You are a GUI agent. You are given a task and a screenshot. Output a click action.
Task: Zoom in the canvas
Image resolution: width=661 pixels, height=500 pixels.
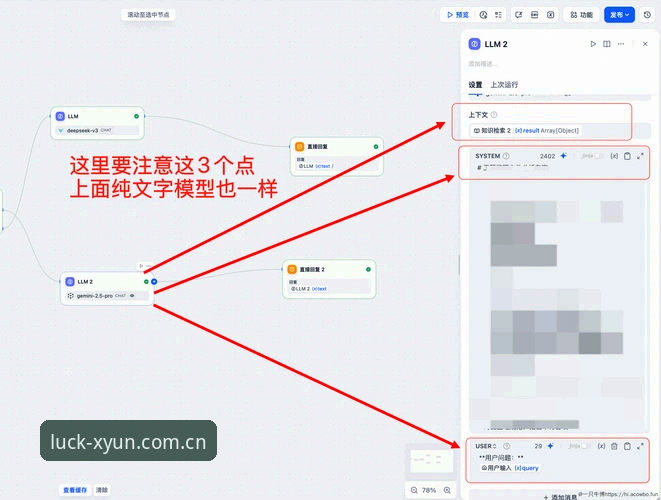click(447, 490)
